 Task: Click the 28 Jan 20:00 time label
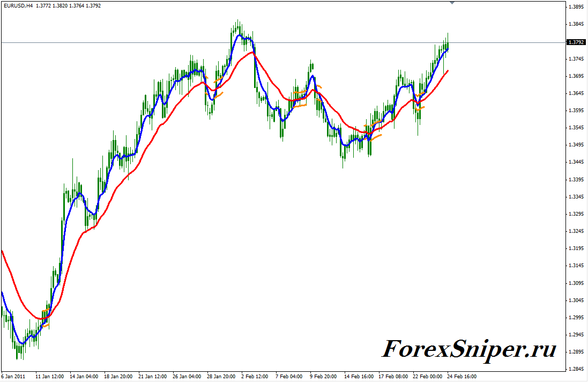[221, 377]
